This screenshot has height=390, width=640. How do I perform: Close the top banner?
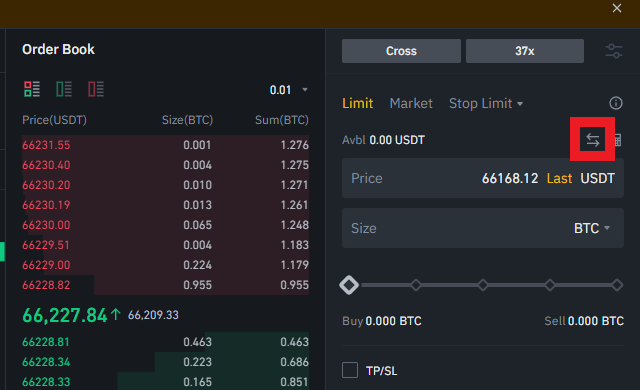(617, 8)
